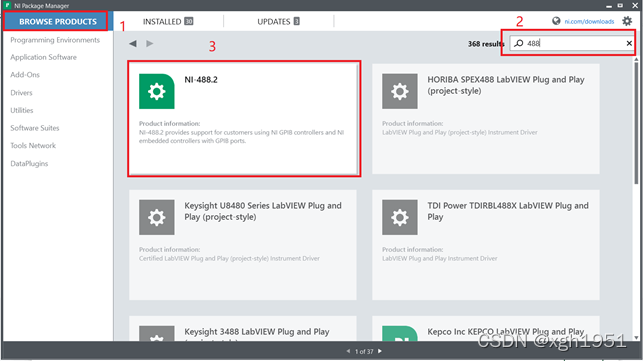Click the scrollbar down arrow
Viewport: 643px width, 361px height.
[x=636, y=338]
